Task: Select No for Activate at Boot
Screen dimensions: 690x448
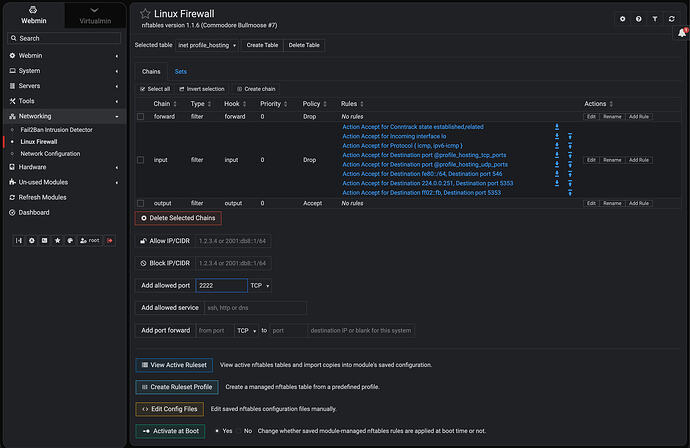Action: 239,431
